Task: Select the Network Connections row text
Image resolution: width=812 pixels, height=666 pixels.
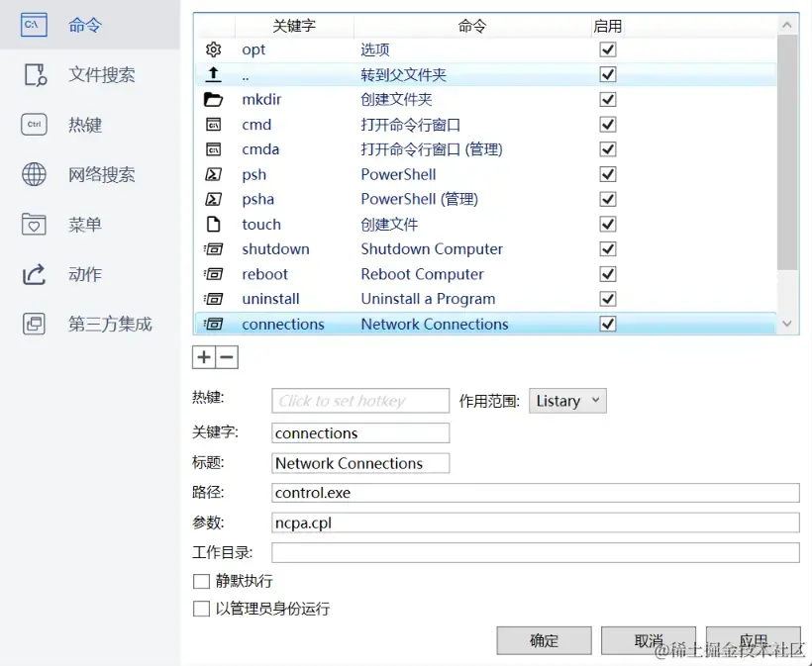Action: coord(435,324)
